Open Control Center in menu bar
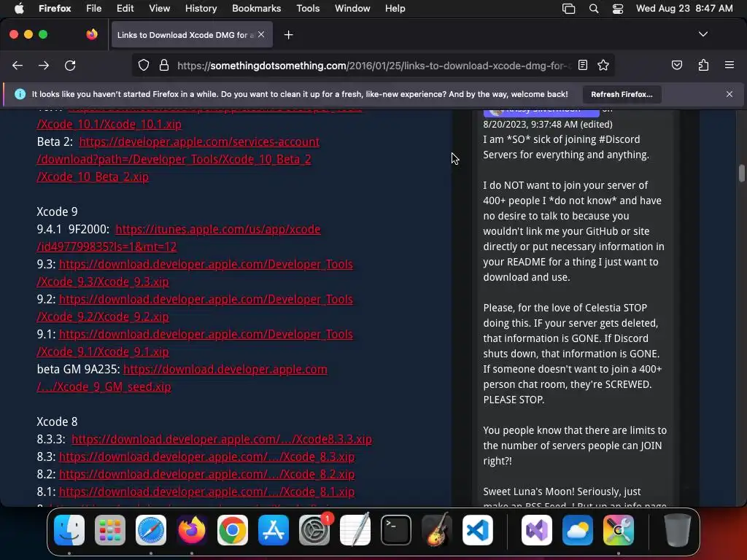747x560 pixels. (617, 9)
